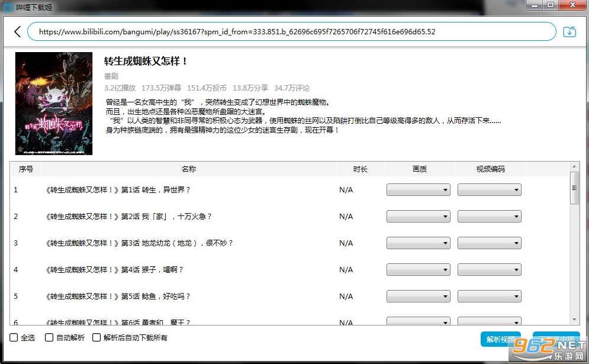Click the 哔哩下载姬 app icon in the title bar
The image size is (589, 364).
(7, 7)
